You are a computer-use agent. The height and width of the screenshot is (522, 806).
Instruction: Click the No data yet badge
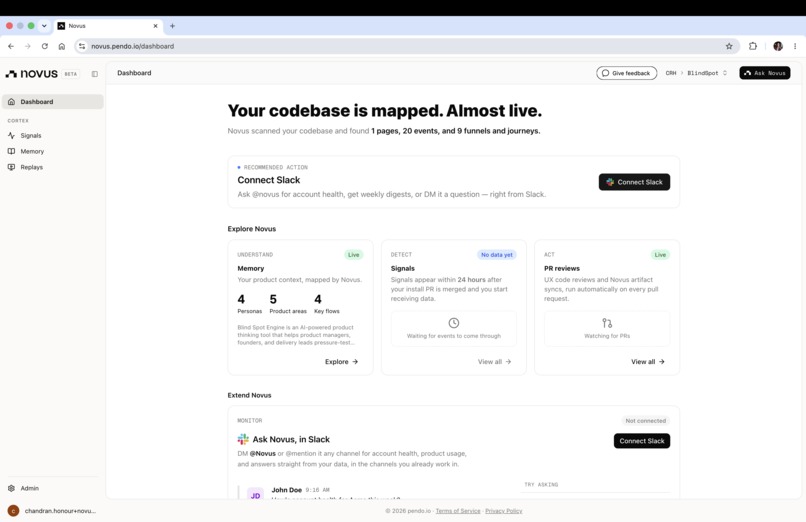point(497,255)
